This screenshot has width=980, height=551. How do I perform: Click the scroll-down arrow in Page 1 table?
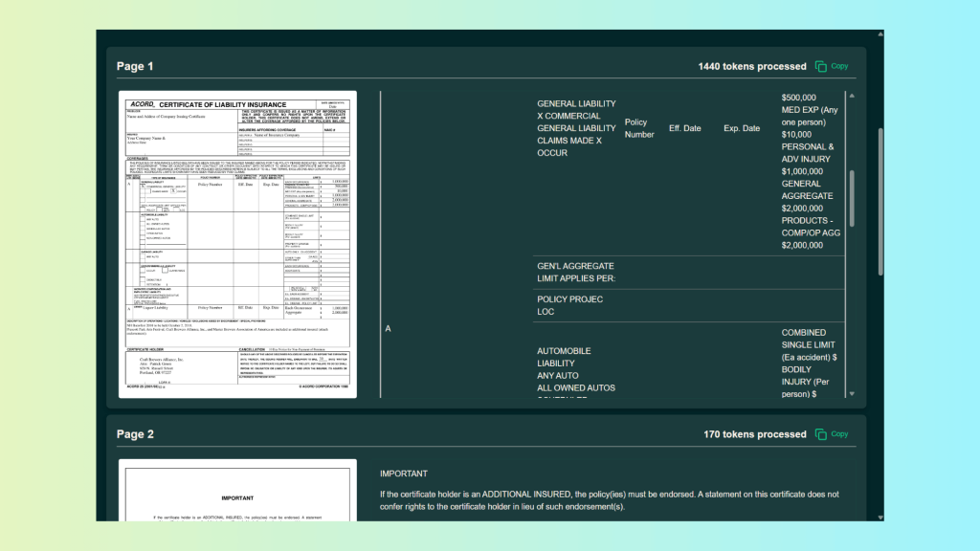click(852, 393)
